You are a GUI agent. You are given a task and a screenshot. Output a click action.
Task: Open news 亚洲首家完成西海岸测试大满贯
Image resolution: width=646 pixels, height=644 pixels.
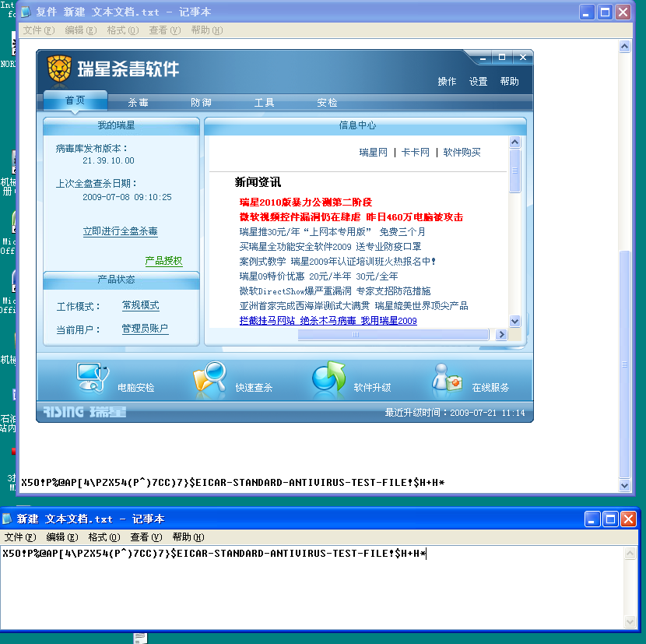[x=353, y=306]
